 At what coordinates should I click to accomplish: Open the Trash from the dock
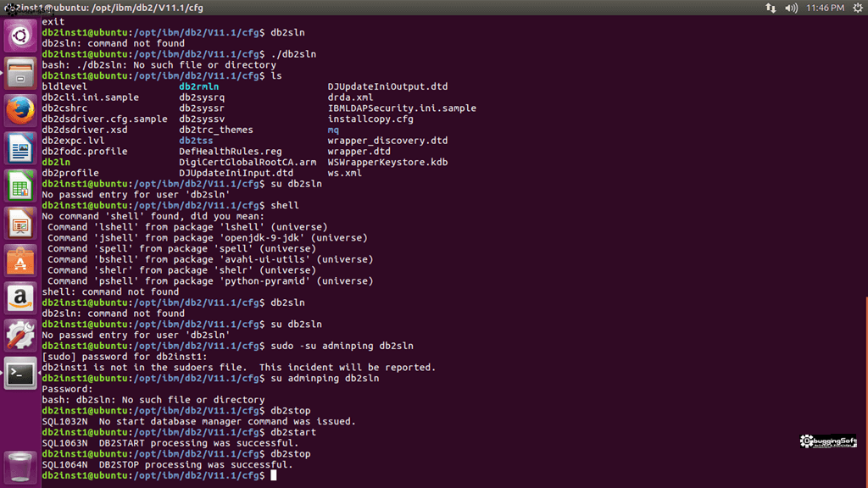[x=19, y=468]
